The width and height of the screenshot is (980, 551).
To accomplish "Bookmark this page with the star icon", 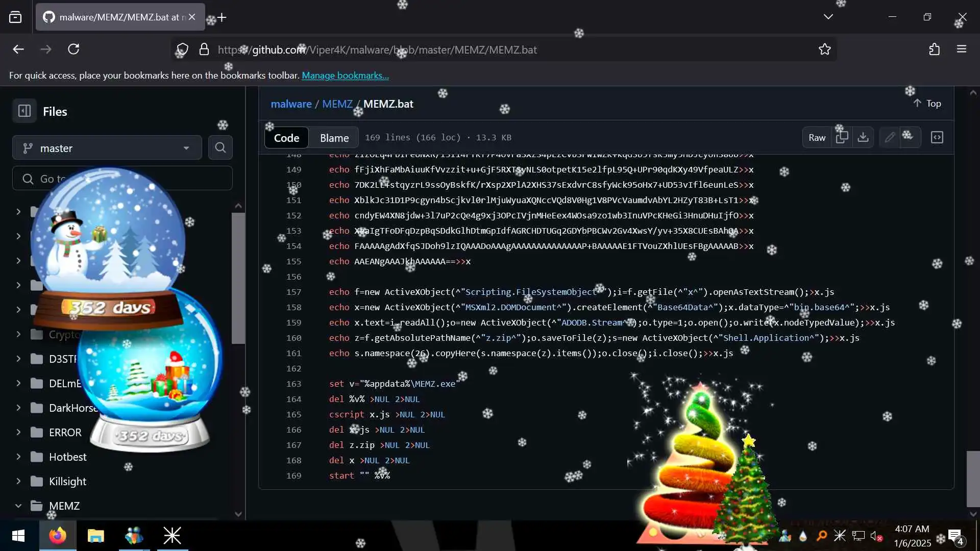I will (825, 49).
